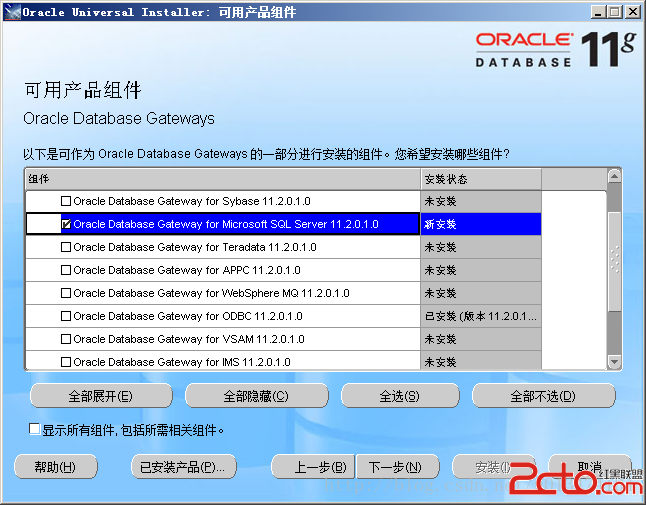Image resolution: width=646 pixels, height=505 pixels.
Task: Select Oracle Database Gateway for ODBC 11.2.0.1.0 text
Action: [188, 316]
